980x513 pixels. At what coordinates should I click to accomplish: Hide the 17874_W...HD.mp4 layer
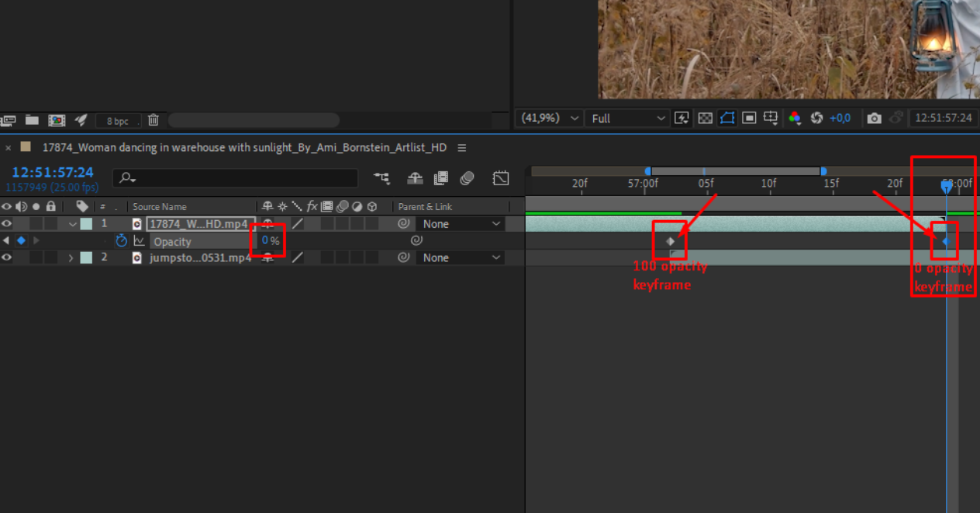tap(6, 223)
